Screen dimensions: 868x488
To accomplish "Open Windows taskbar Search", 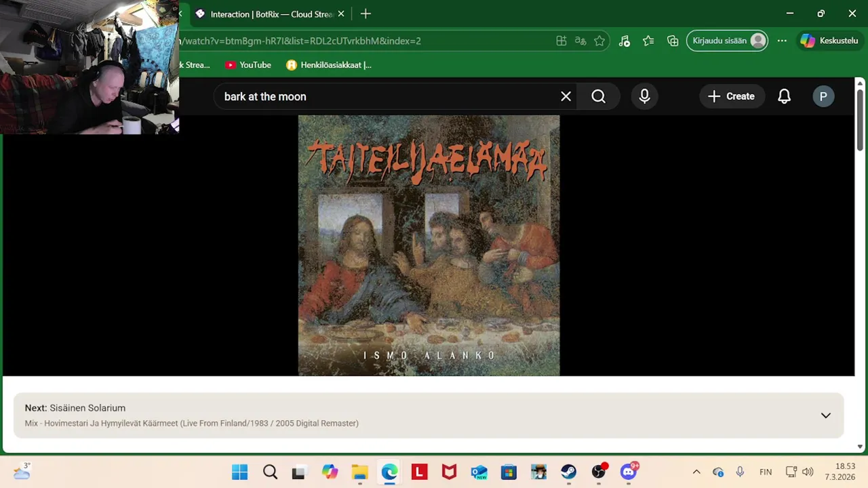I will (x=270, y=472).
